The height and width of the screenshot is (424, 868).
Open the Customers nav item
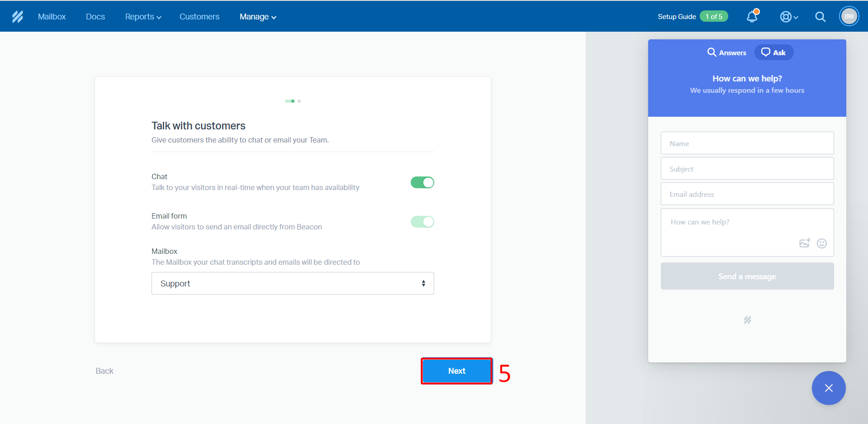pyautogui.click(x=199, y=17)
